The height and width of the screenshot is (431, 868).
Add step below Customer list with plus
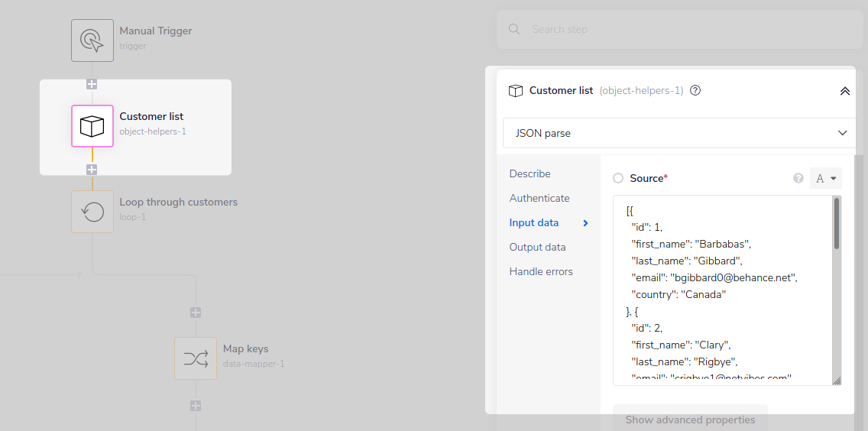click(x=92, y=170)
